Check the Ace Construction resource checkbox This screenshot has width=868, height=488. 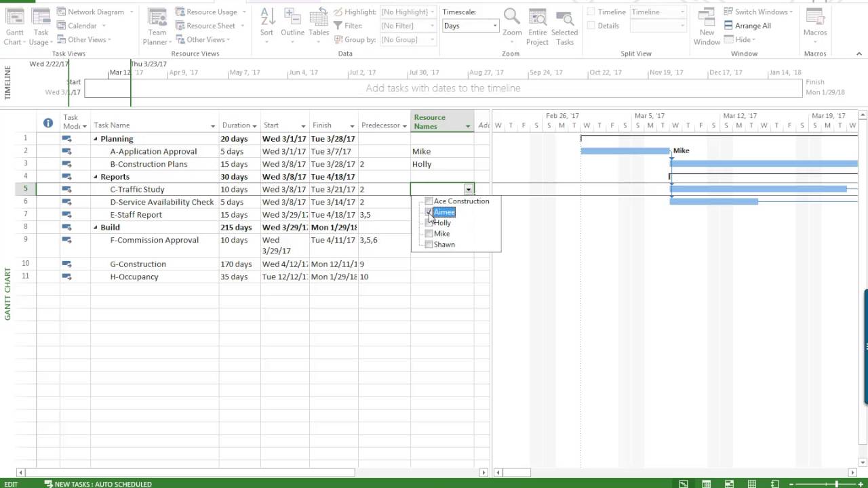coord(429,201)
